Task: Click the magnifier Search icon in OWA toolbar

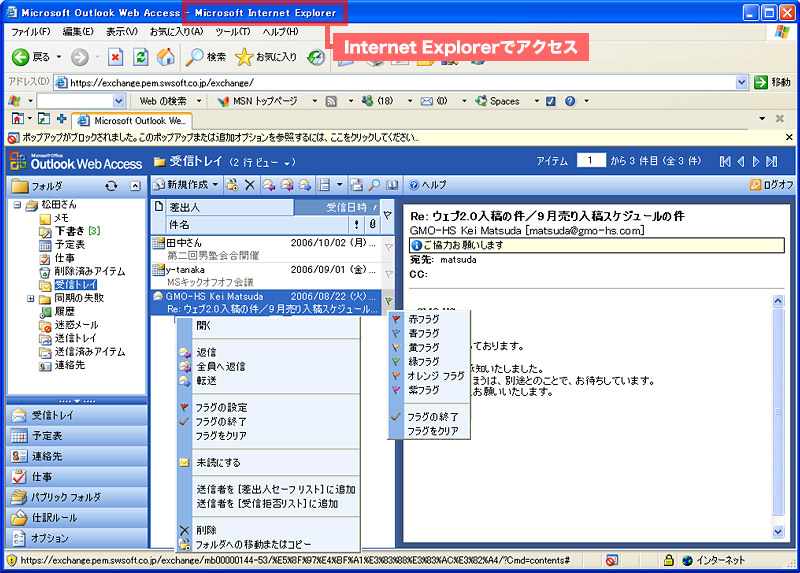Action: (374, 185)
